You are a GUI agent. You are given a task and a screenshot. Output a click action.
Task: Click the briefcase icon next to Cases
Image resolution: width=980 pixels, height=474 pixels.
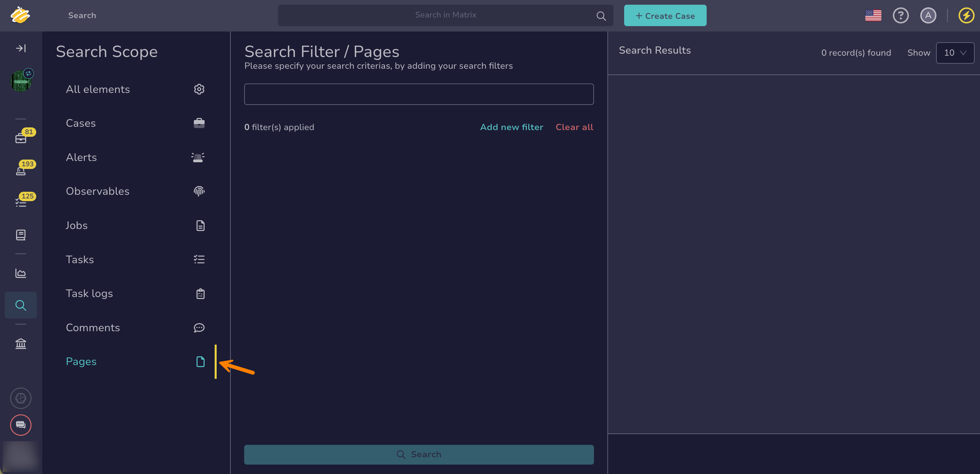tap(199, 123)
